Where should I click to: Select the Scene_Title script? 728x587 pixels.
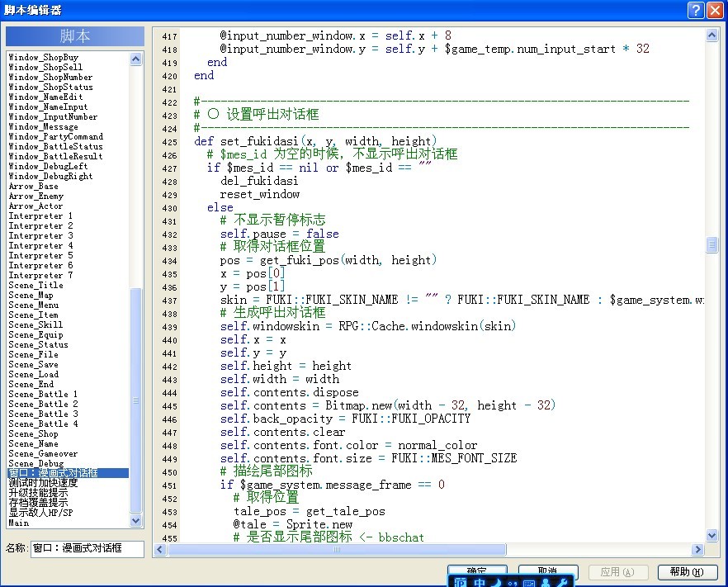point(35,285)
